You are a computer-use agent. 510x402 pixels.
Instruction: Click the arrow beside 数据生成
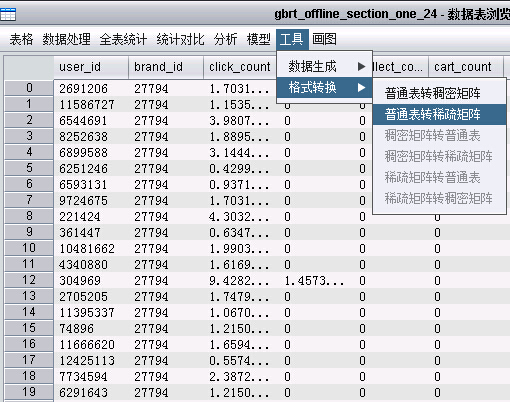click(361, 67)
